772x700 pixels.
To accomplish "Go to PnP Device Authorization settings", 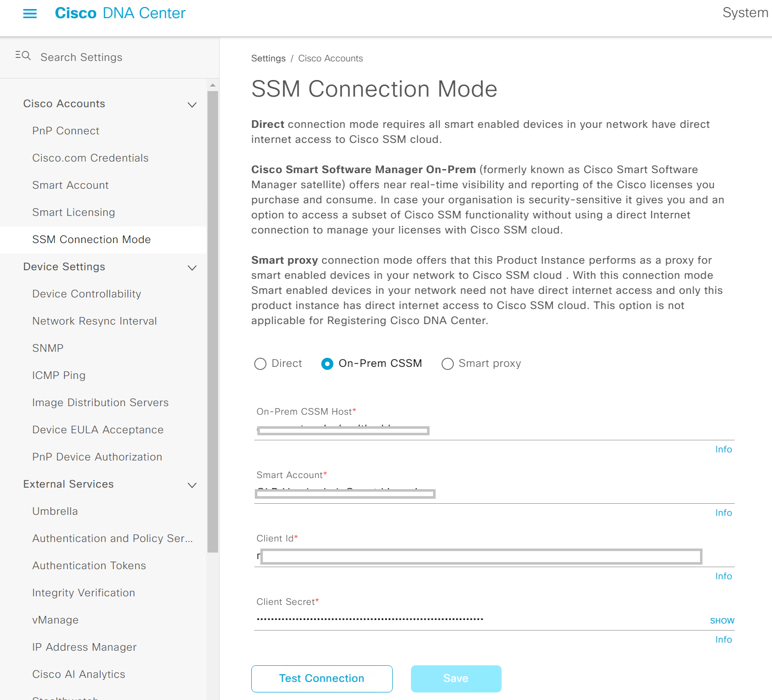I will [x=97, y=457].
